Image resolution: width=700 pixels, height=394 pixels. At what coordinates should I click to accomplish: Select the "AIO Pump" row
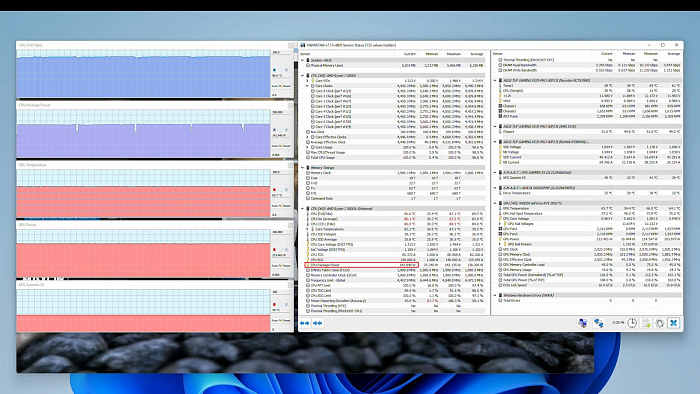coord(589,116)
